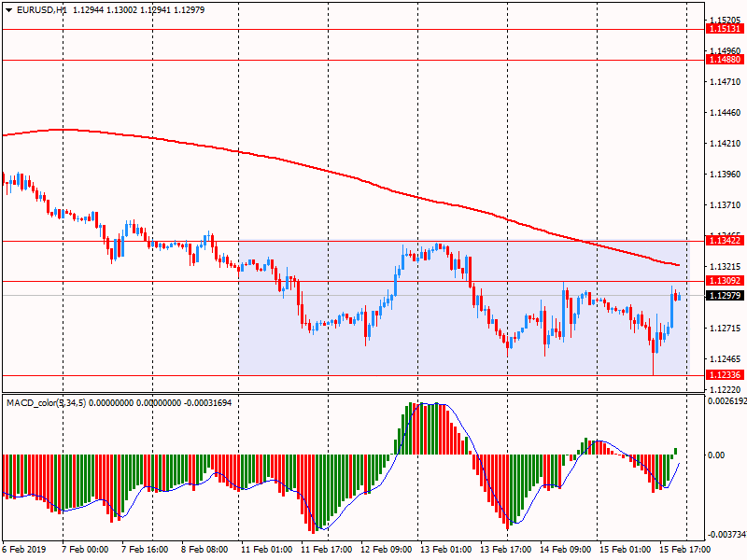Select the 1.15131 red price label
This screenshot has height=560, width=747.
[x=726, y=29]
